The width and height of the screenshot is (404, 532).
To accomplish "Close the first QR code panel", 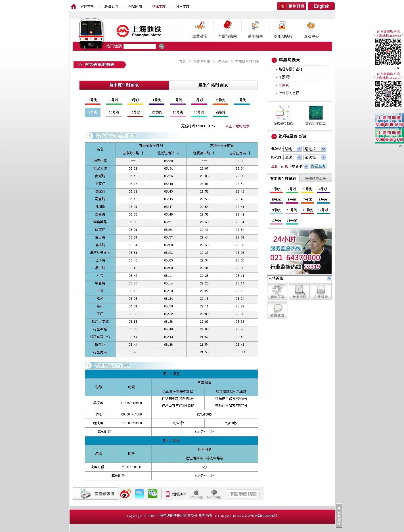I will pyautogui.click(x=398, y=68).
